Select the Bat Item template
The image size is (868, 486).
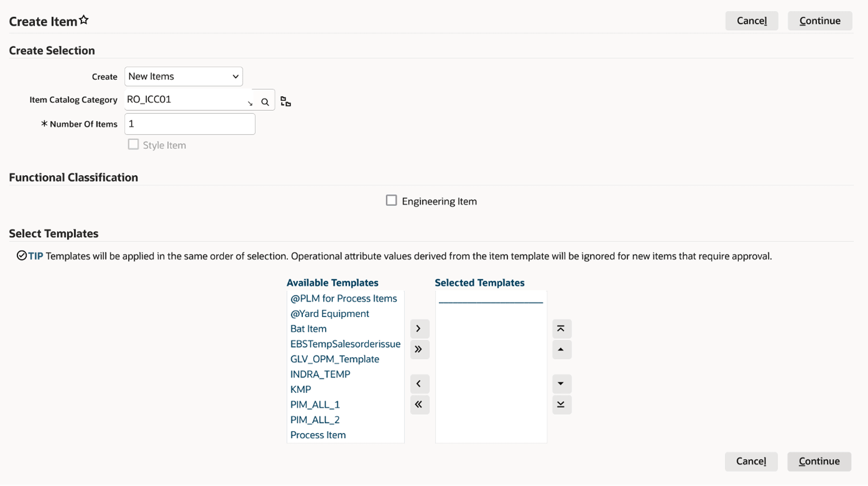pos(308,328)
